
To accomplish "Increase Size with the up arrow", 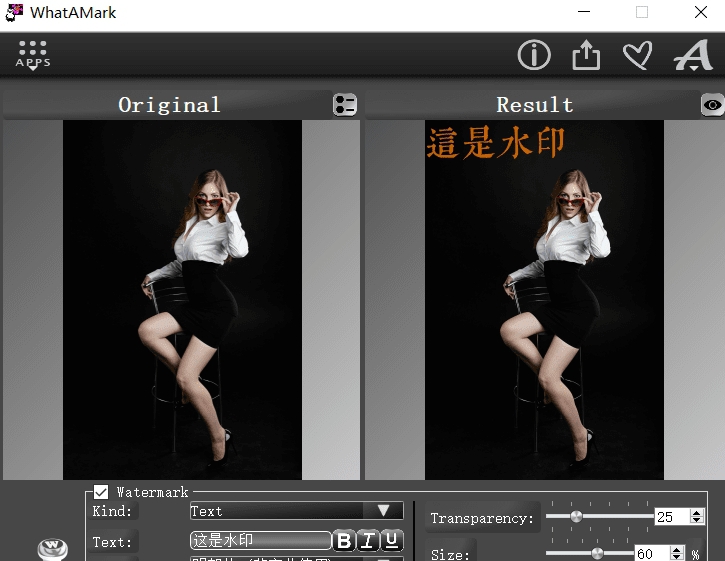I will pyautogui.click(x=676, y=549).
